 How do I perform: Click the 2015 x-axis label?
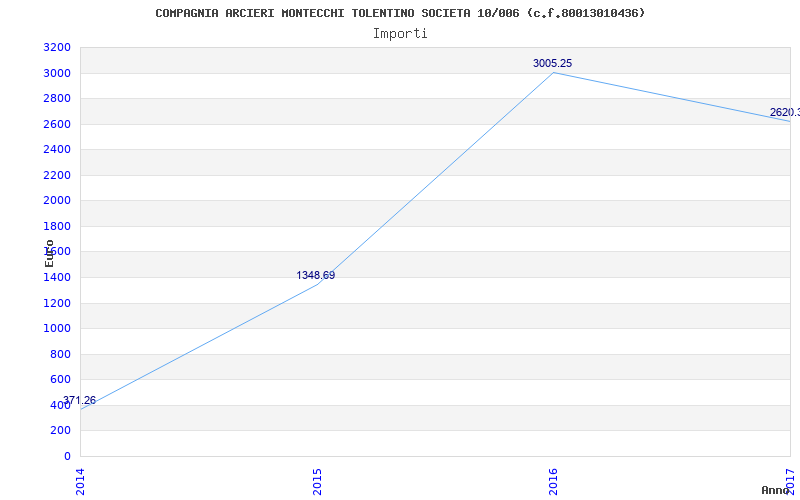[x=317, y=482]
